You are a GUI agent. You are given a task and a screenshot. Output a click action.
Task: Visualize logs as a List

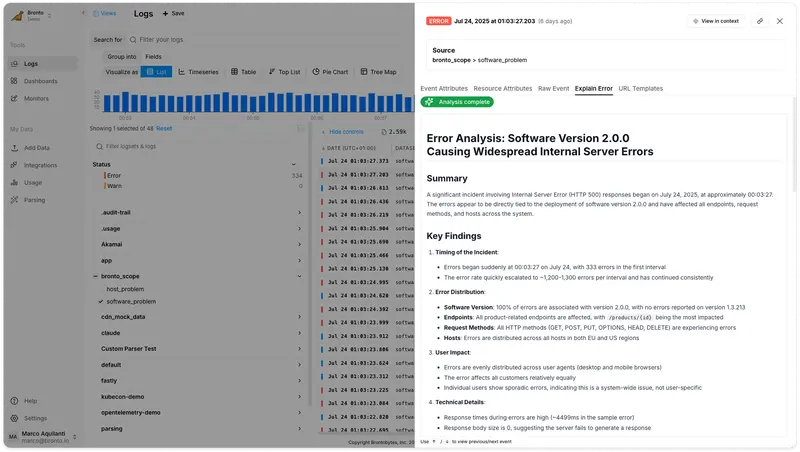tap(156, 72)
